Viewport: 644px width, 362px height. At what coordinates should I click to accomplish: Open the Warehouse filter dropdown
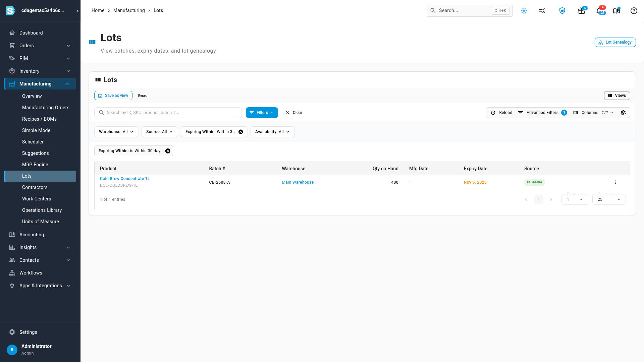tap(116, 132)
